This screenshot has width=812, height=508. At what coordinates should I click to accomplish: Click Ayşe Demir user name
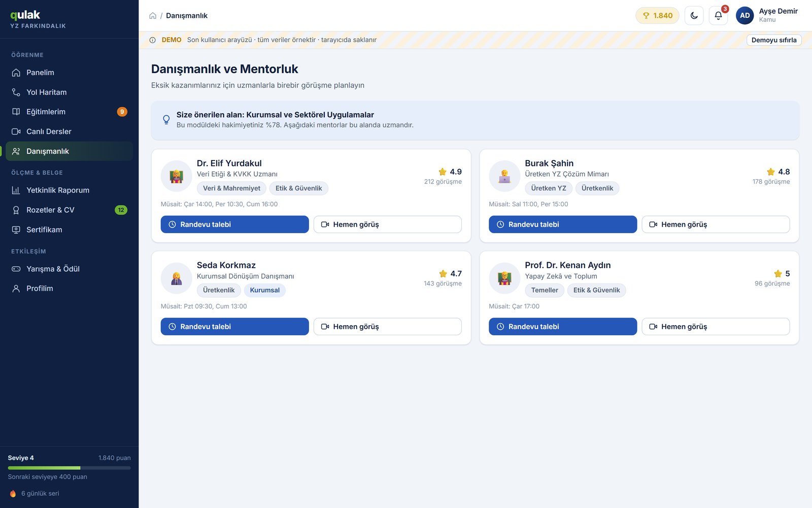click(x=778, y=11)
